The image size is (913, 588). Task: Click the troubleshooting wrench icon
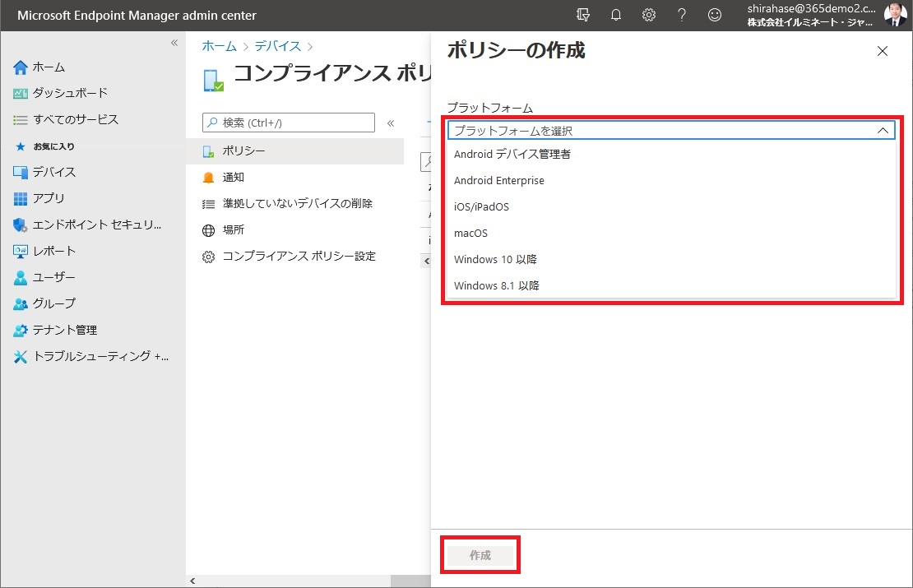pos(21,357)
